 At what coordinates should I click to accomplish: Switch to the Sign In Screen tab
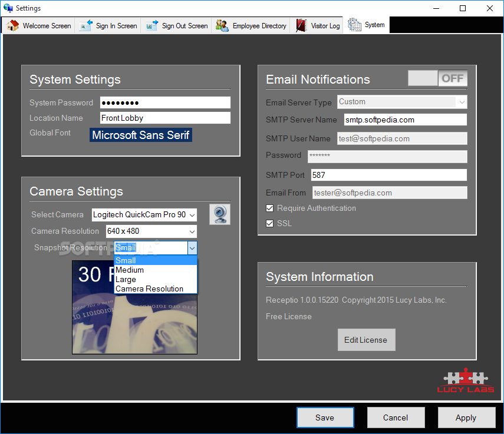108,25
